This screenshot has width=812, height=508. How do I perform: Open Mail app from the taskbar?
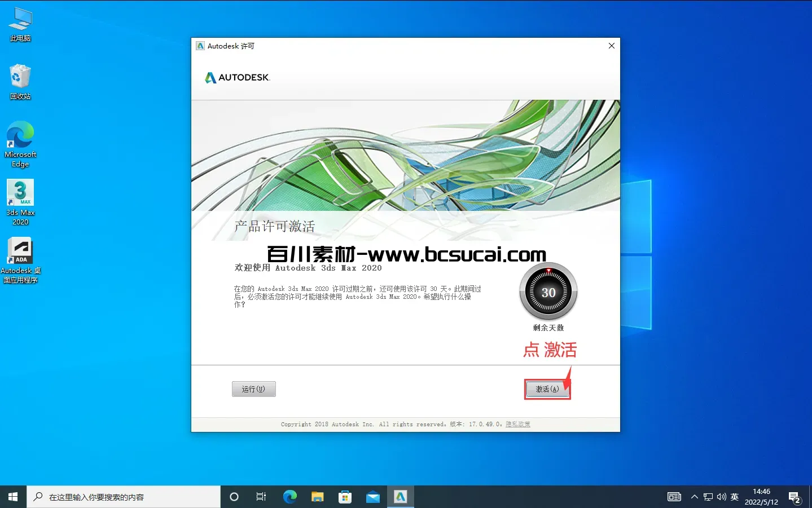(372, 497)
